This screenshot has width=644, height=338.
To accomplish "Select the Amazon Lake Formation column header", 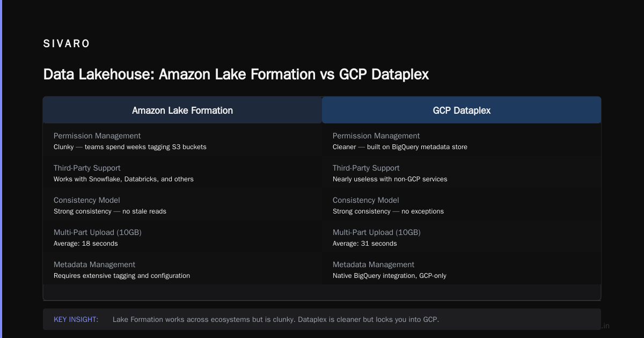I will (182, 111).
